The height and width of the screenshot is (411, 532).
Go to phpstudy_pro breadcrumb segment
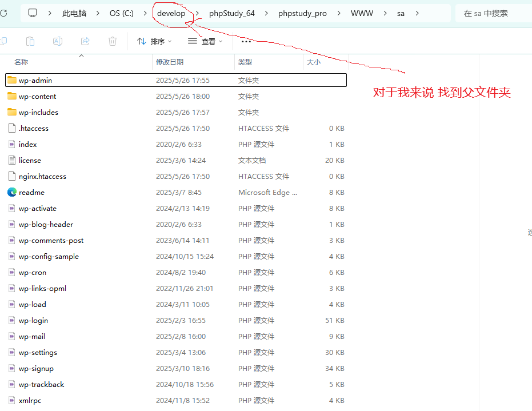[302, 13]
